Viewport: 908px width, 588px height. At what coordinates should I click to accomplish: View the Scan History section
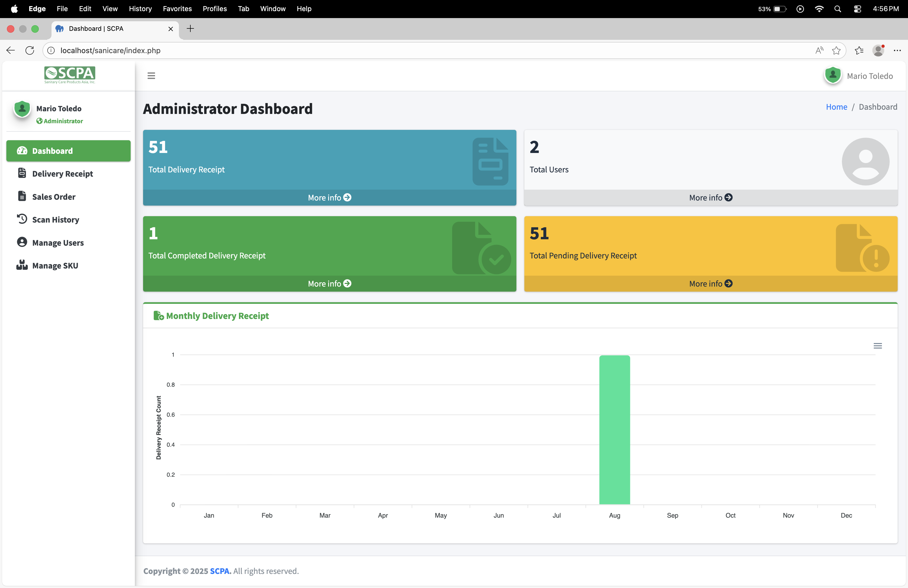(55, 219)
